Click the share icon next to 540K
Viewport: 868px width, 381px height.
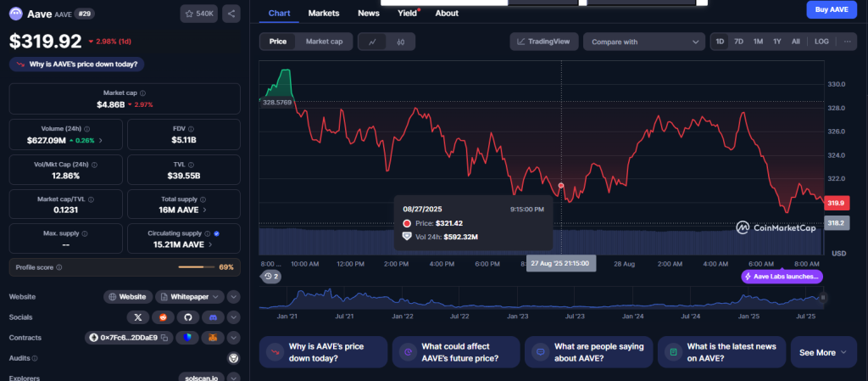click(x=232, y=14)
